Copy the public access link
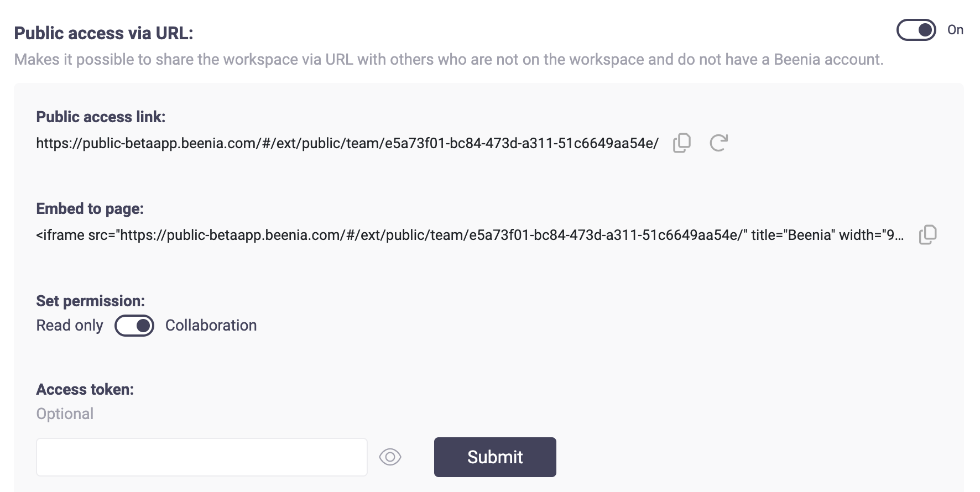 click(681, 143)
